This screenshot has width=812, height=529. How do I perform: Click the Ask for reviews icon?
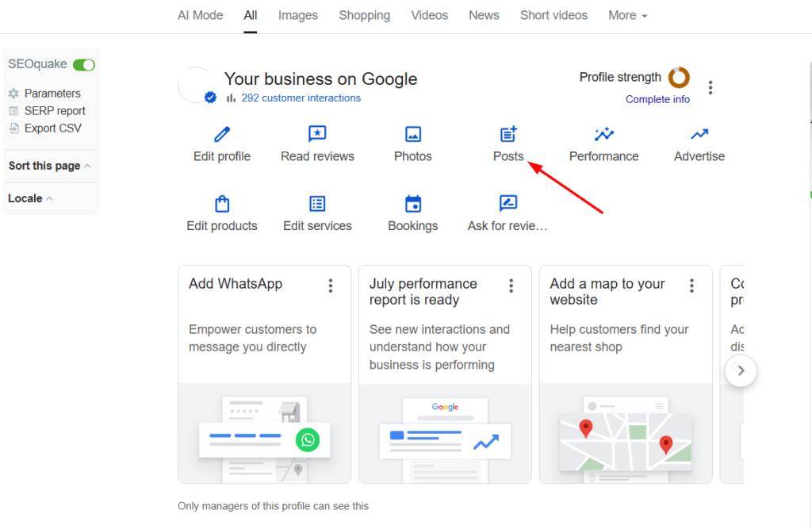[x=508, y=204]
